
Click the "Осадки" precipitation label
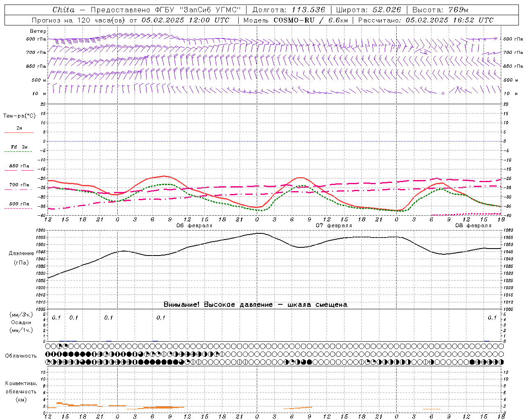21,322
